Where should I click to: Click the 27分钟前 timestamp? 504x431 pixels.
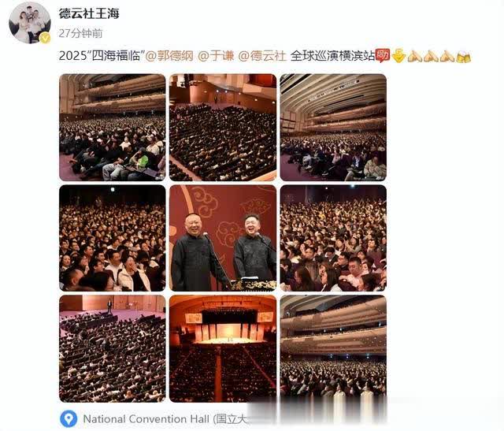(x=80, y=33)
